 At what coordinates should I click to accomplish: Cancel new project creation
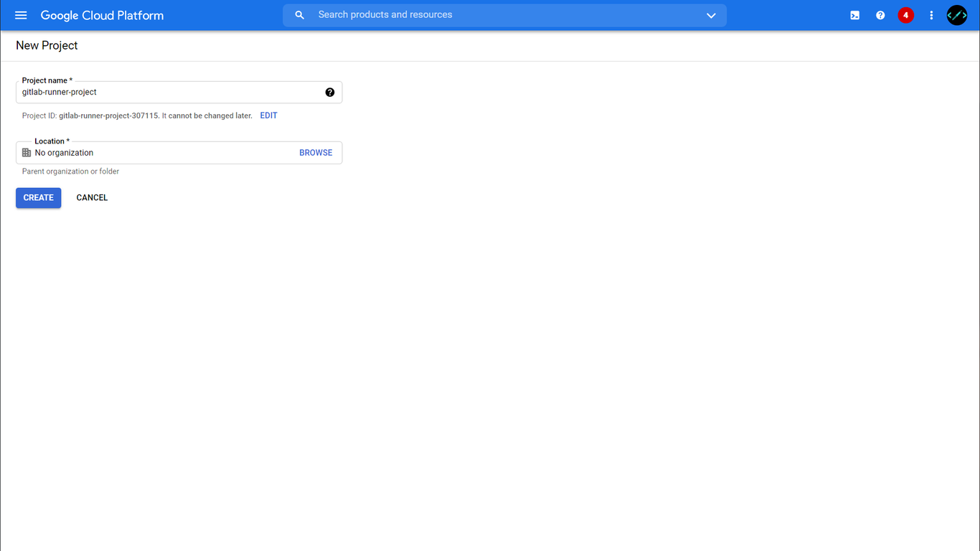click(x=92, y=198)
